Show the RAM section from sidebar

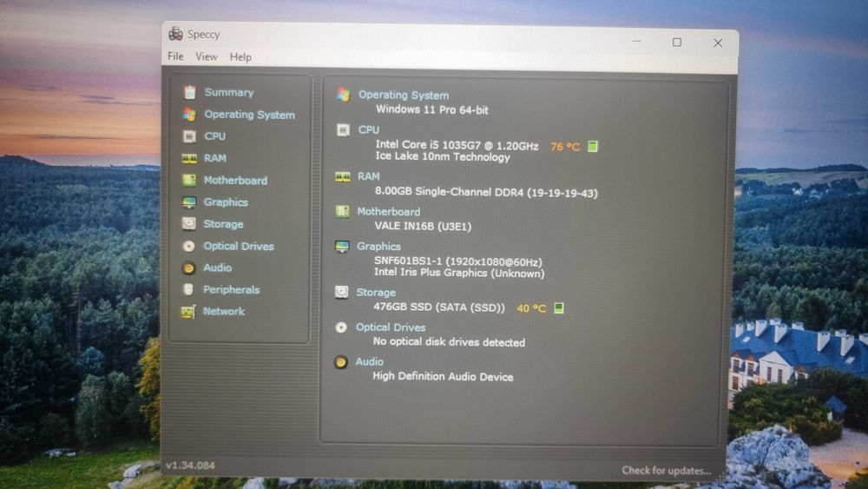214,158
